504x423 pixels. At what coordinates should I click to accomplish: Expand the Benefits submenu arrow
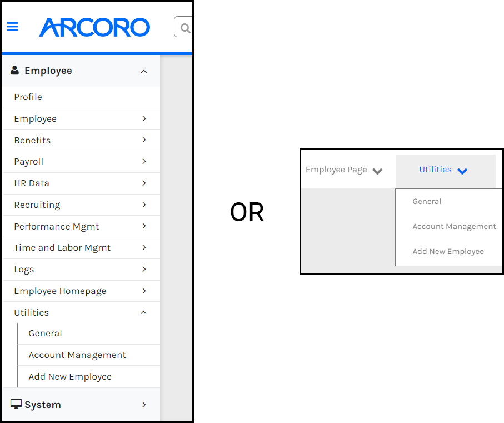pyautogui.click(x=144, y=140)
